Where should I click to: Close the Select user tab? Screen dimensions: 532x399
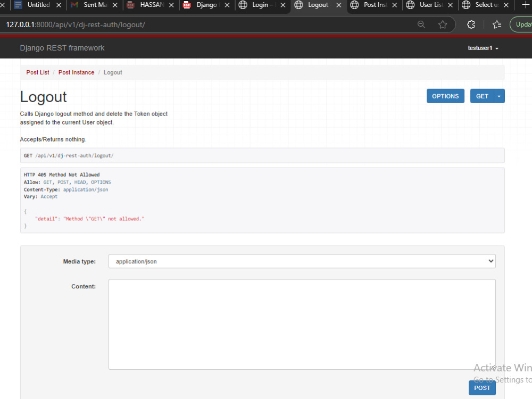coord(506,5)
